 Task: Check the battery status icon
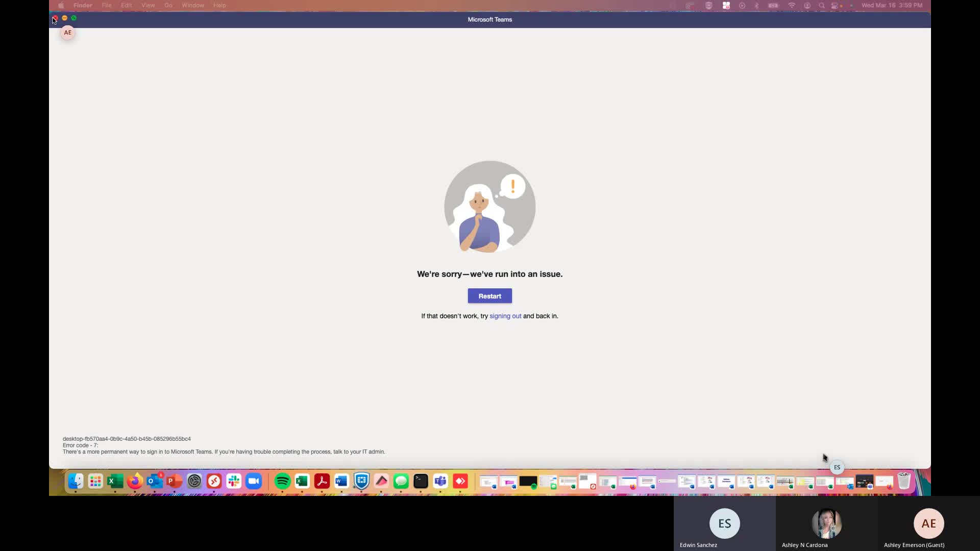[773, 5]
